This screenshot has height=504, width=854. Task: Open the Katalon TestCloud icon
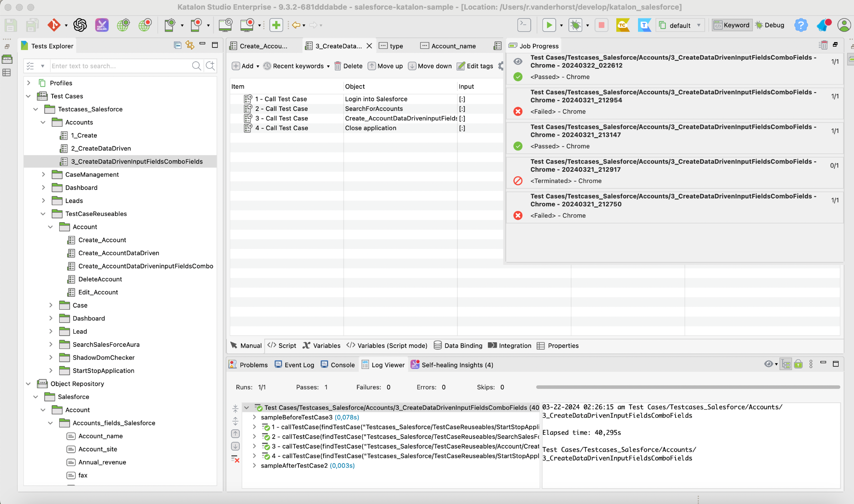click(623, 25)
